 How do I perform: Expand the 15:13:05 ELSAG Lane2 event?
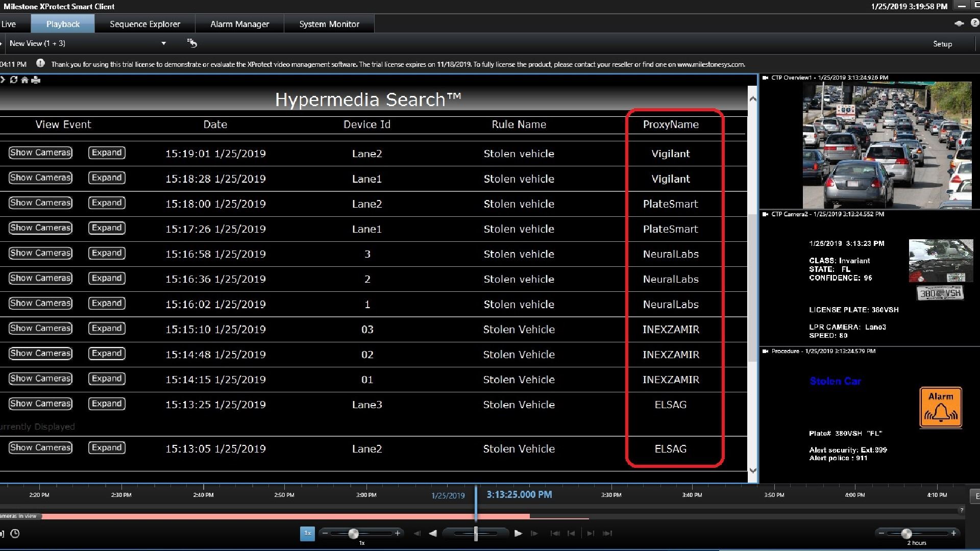coord(107,447)
